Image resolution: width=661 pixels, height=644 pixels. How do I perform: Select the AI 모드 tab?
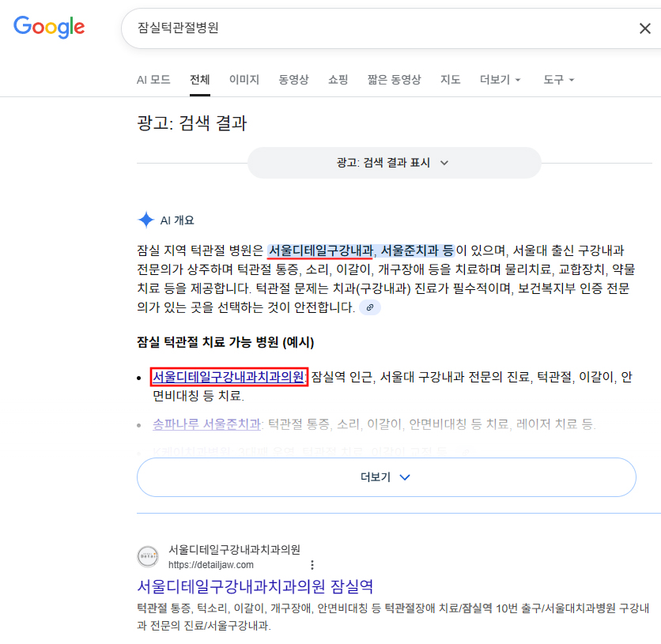pos(153,79)
